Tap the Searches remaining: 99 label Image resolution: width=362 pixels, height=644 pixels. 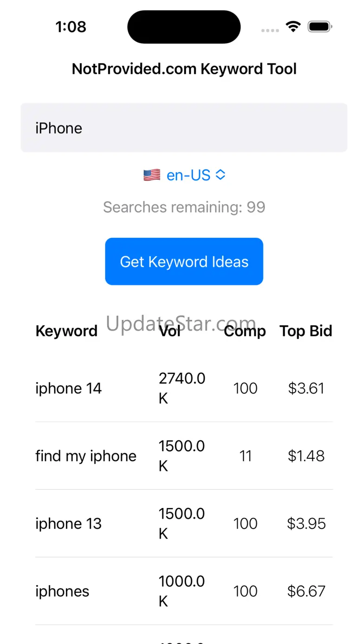click(184, 207)
